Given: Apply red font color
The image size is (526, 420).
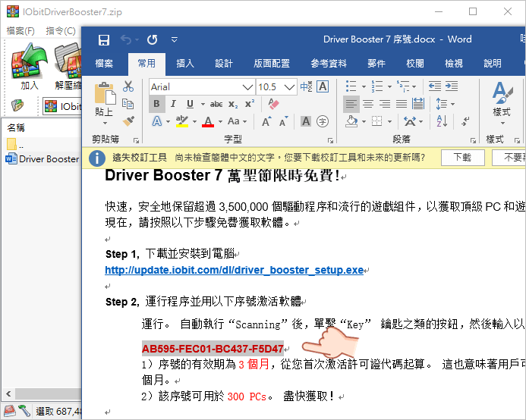Looking at the screenshot, I should (x=208, y=121).
